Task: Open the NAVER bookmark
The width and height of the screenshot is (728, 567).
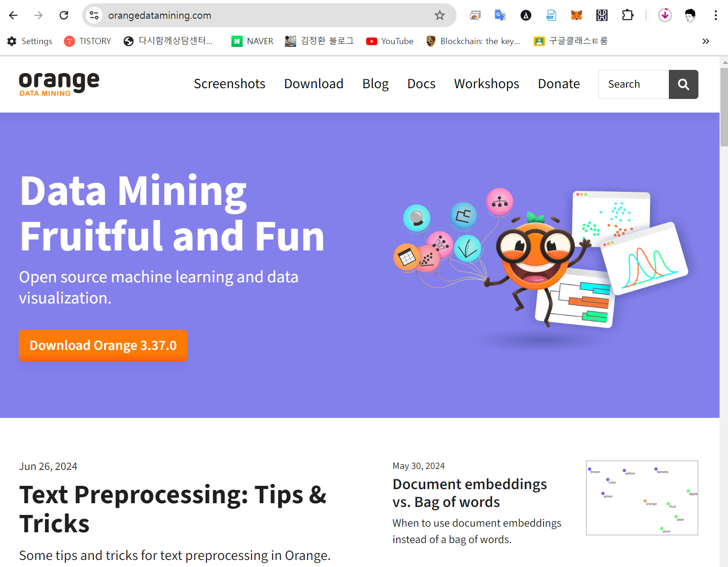Action: click(253, 41)
